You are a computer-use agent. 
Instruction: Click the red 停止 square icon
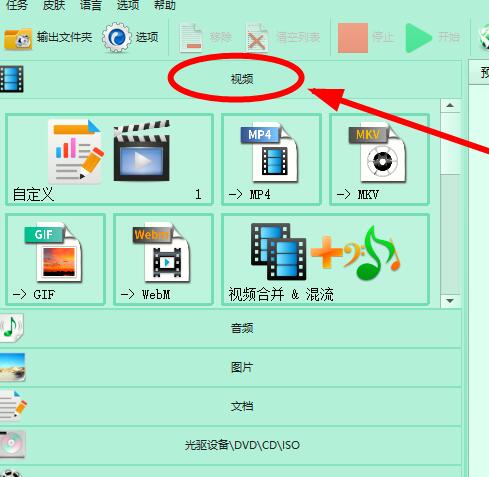click(353, 38)
